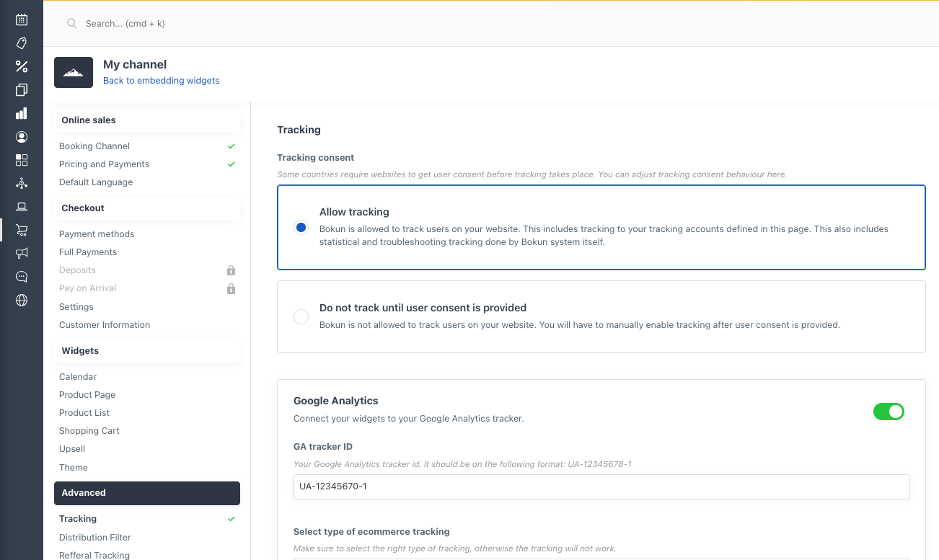The image size is (939, 560).
Task: Open the megaphone marketing icon in sidebar
Action: click(x=22, y=253)
